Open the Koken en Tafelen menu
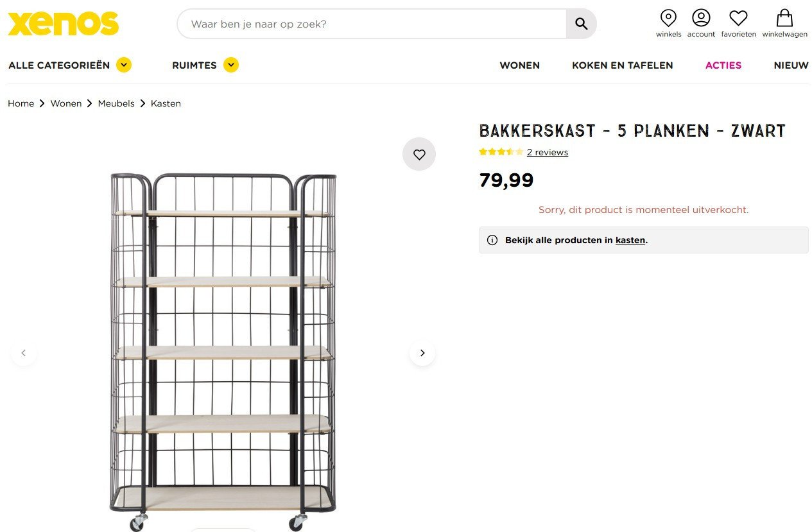This screenshot has height=532, width=812. [622, 65]
